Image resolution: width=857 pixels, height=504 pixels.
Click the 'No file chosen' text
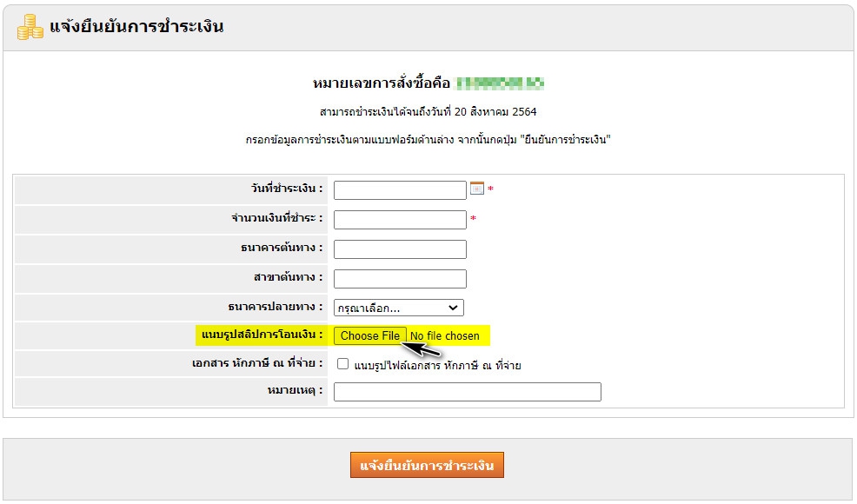445,336
